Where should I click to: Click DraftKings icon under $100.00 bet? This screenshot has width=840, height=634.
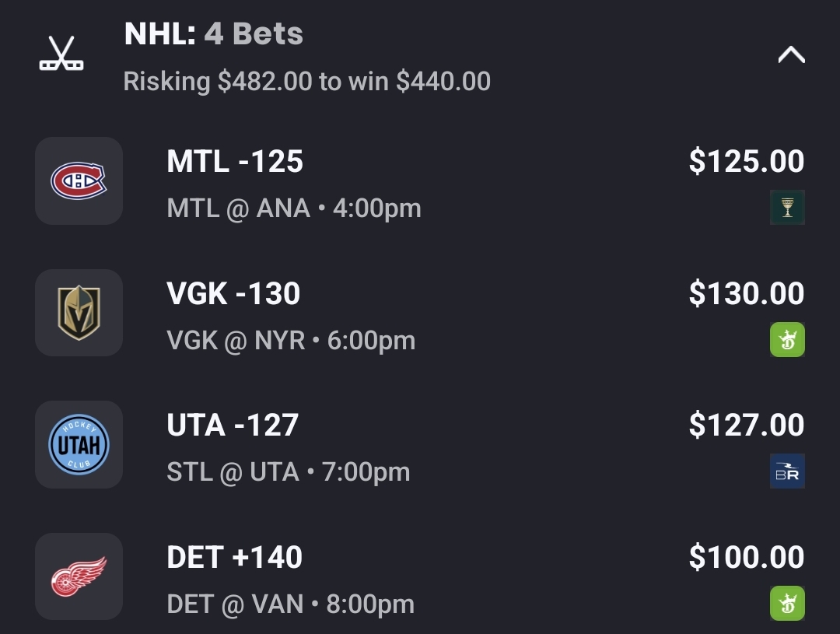[x=787, y=603]
